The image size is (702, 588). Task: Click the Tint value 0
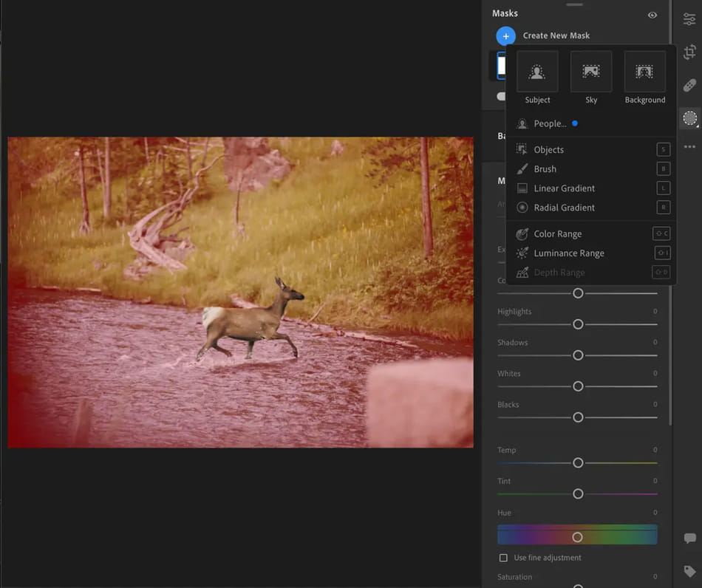tap(655, 481)
